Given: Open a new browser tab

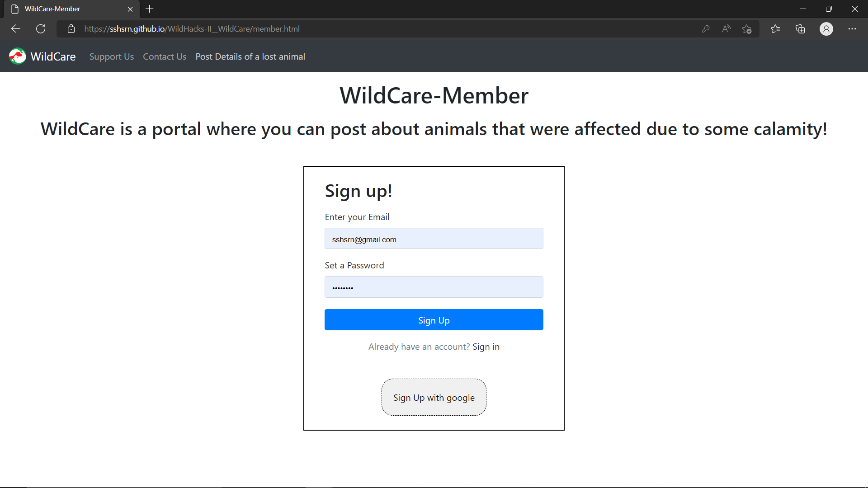Looking at the screenshot, I should pos(150,9).
